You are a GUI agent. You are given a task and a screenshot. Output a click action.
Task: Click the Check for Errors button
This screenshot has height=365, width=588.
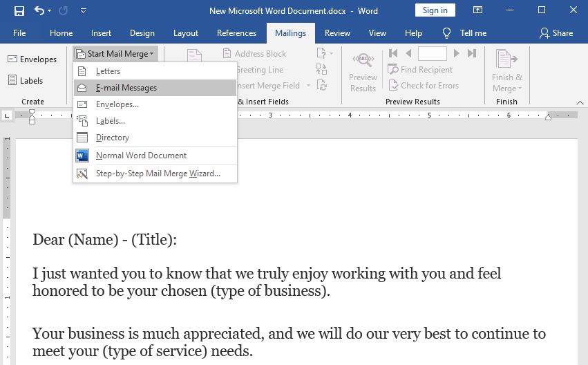point(424,86)
